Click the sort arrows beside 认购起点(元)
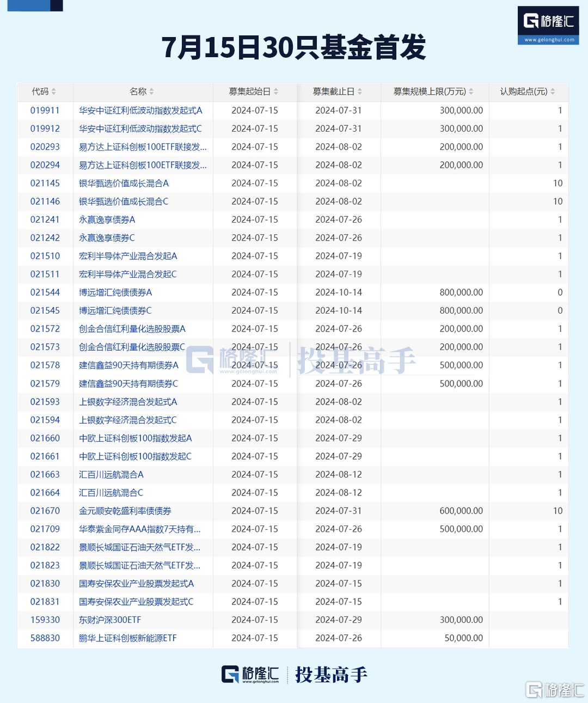The image size is (588, 703). pyautogui.click(x=553, y=91)
